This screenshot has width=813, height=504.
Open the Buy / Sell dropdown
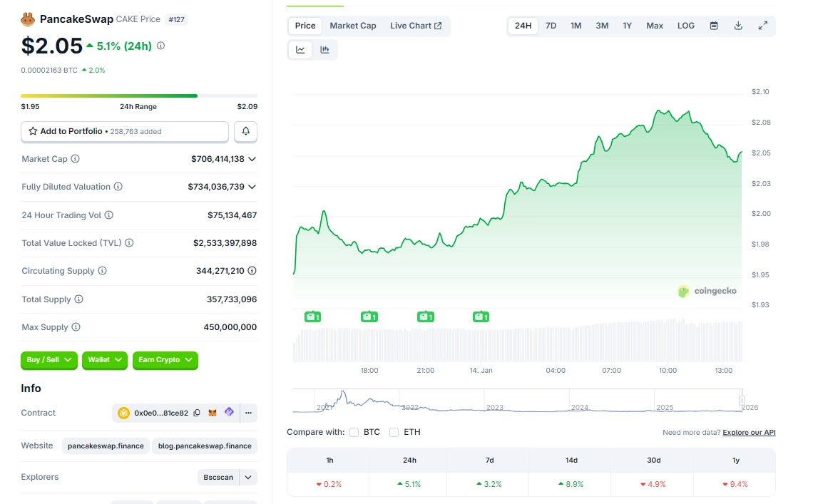pos(49,360)
